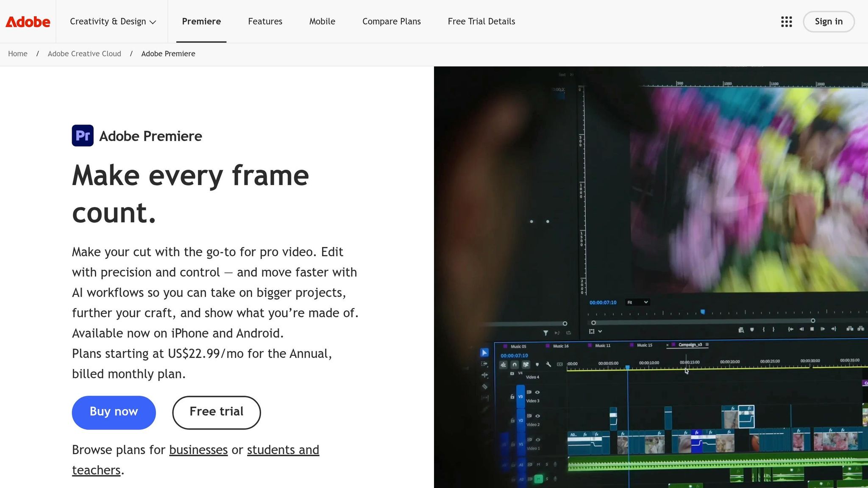Screen dimensions: 868x488
Task: Open Compare Plans in the navigation
Action: point(392,22)
